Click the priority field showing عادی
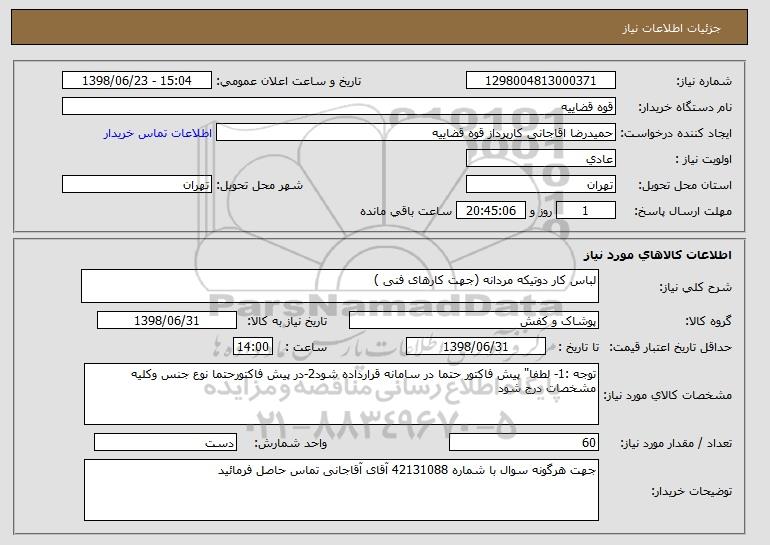The width and height of the screenshot is (770, 545). (541, 159)
